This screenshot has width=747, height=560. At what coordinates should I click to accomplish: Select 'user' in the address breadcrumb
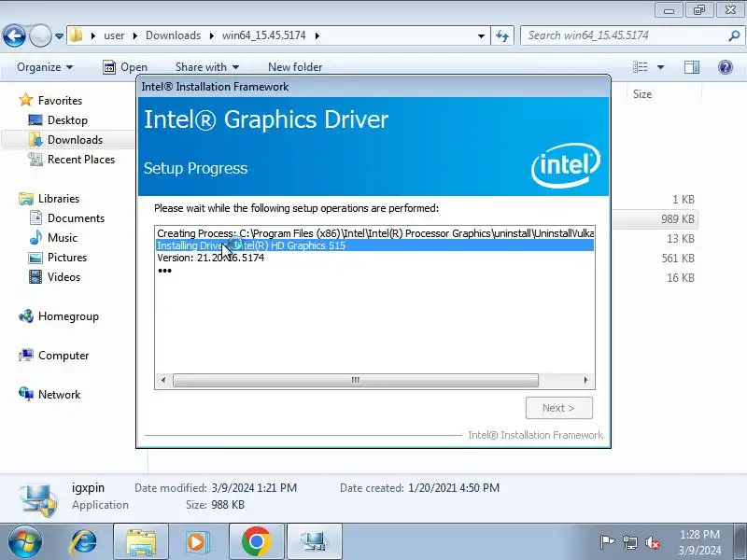click(114, 35)
